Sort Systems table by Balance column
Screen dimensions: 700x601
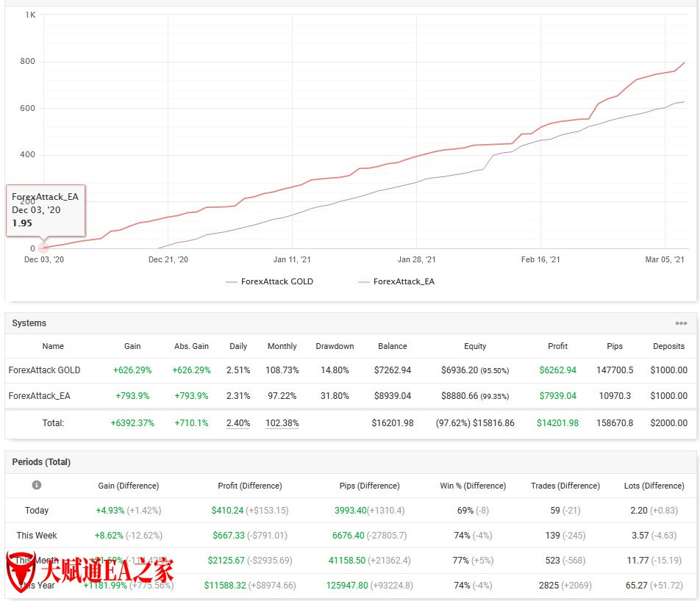pos(392,346)
